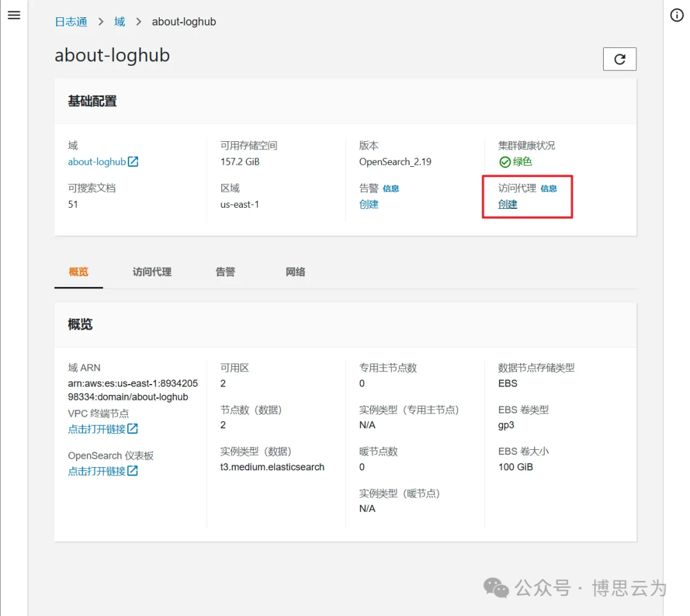690x616 pixels.
Task: Switch to the 网络 tab
Action: click(x=295, y=272)
